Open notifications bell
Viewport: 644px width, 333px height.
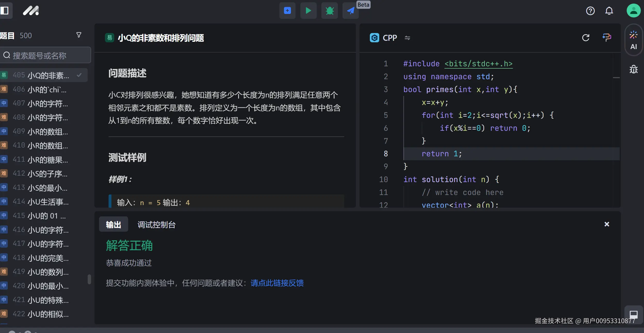pyautogui.click(x=609, y=11)
